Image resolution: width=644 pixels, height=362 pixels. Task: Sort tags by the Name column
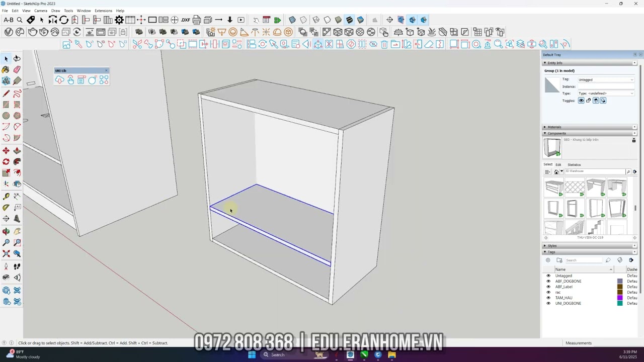[584, 269]
